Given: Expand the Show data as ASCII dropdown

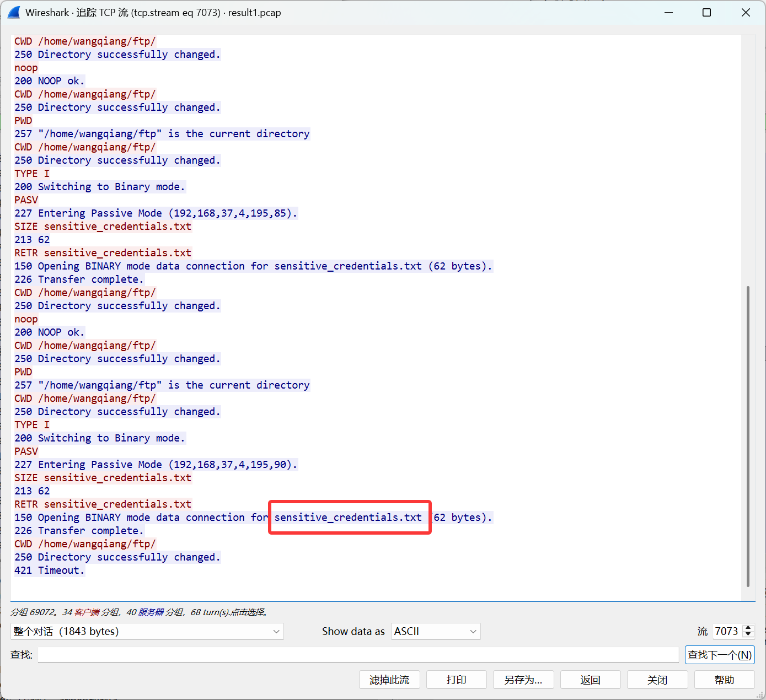Looking at the screenshot, I should [435, 631].
